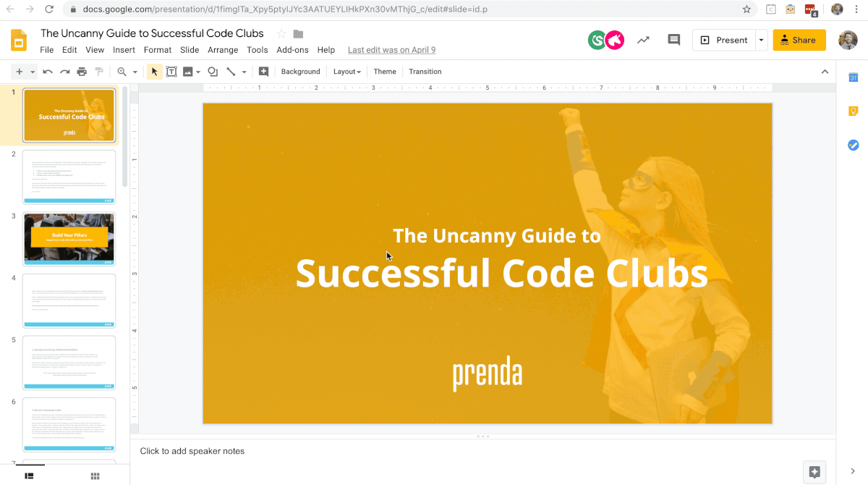Select slide 6 thumbnail

(x=69, y=425)
